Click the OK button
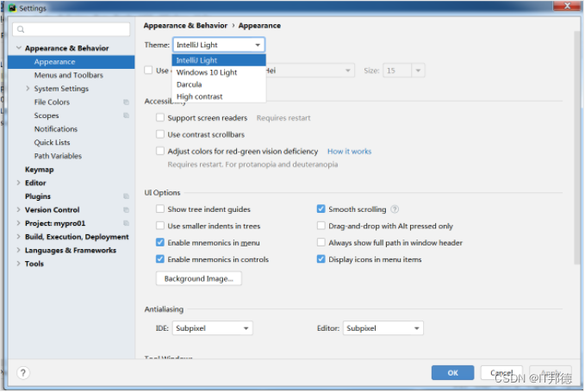Image resolution: width=585 pixels, height=392 pixels. coord(452,373)
